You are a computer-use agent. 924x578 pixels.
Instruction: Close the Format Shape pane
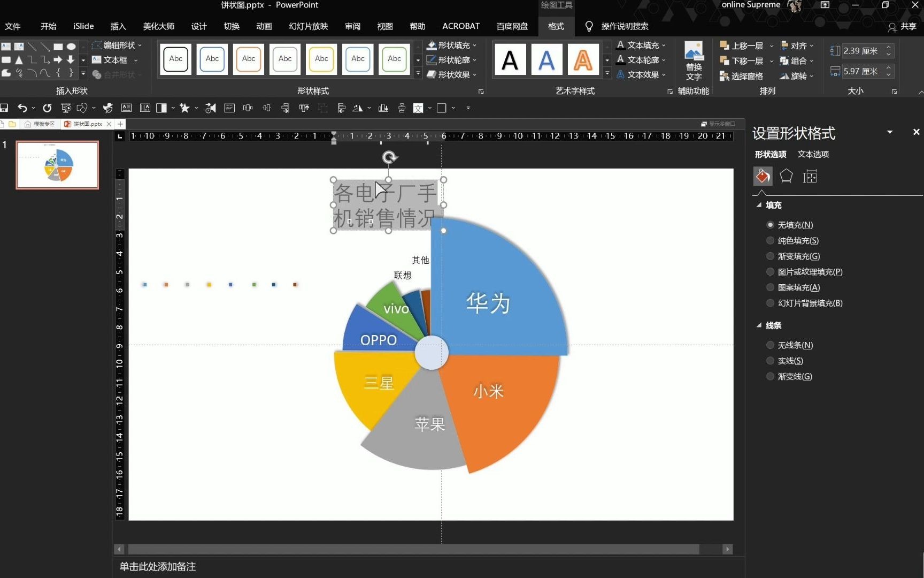click(916, 132)
